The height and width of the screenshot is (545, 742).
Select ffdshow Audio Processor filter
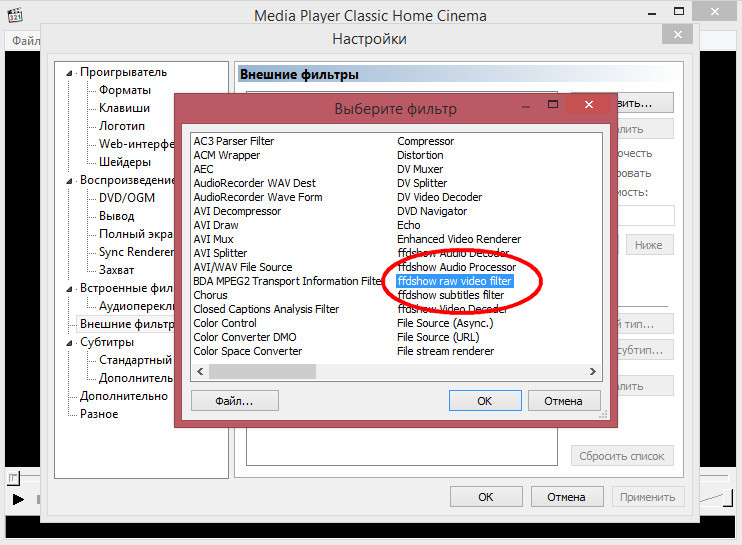pos(457,267)
